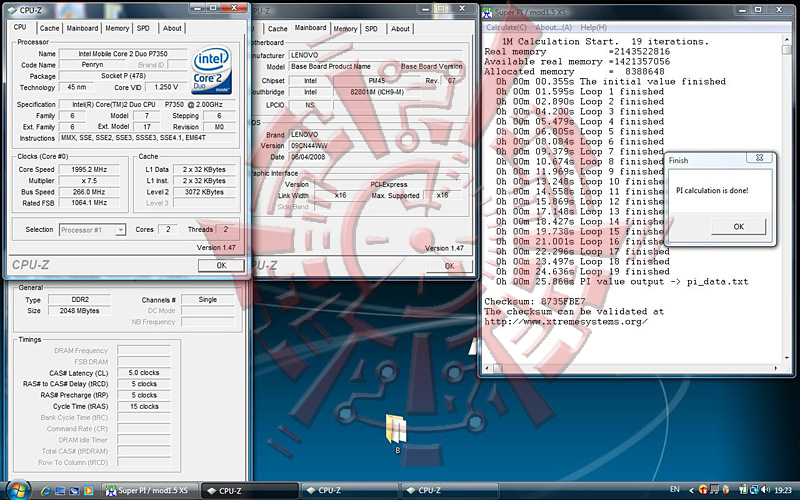Click memory Type value DDR2
Viewport: 800px width, 500px height.
pyautogui.click(x=79, y=299)
